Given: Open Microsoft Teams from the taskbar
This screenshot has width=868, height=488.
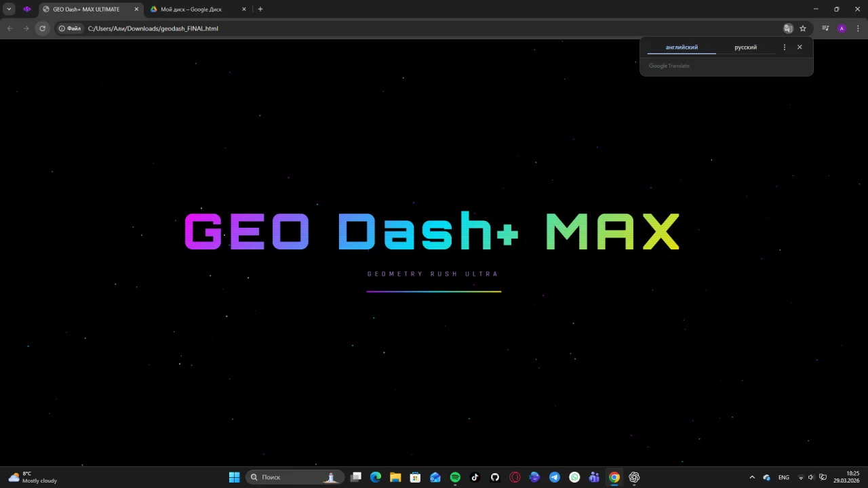Looking at the screenshot, I should [594, 477].
